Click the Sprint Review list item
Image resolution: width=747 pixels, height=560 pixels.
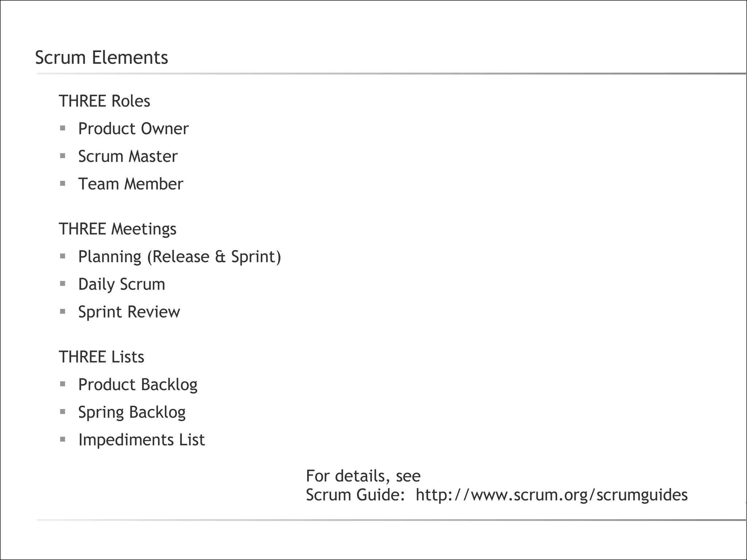(x=129, y=312)
